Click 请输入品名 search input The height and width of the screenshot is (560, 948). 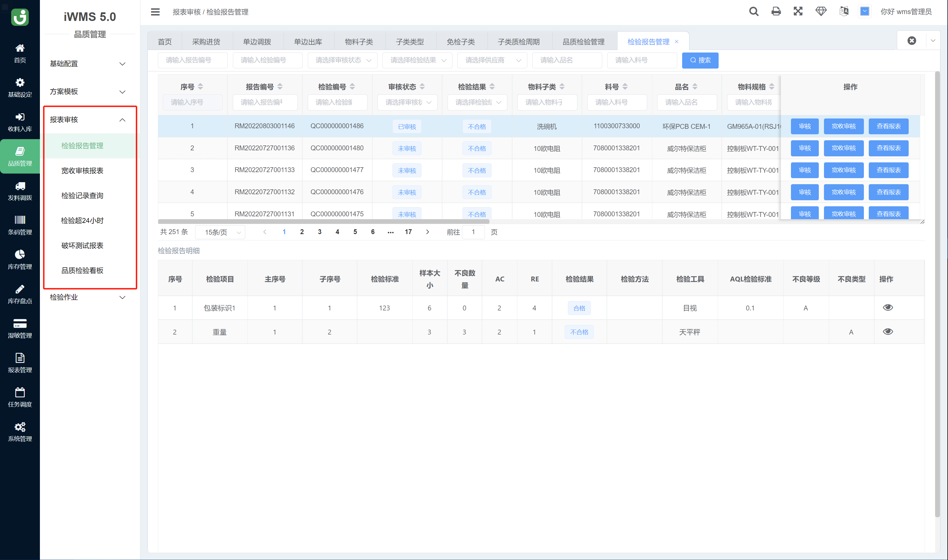(x=567, y=60)
